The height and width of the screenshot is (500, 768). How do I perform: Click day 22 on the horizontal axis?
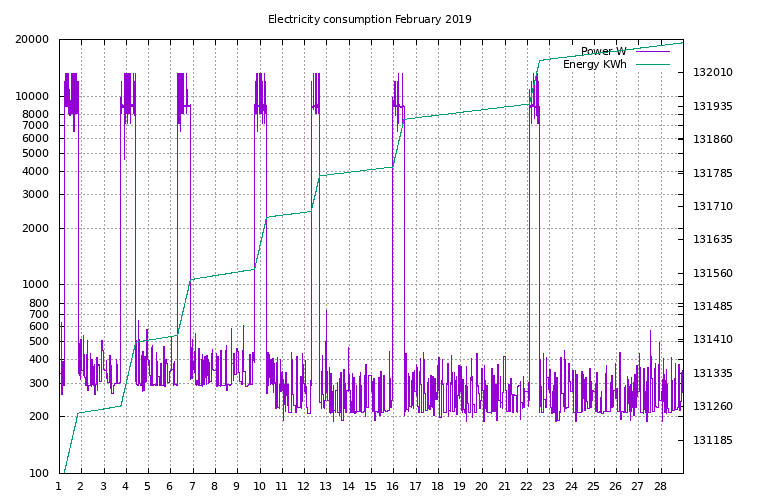click(526, 487)
